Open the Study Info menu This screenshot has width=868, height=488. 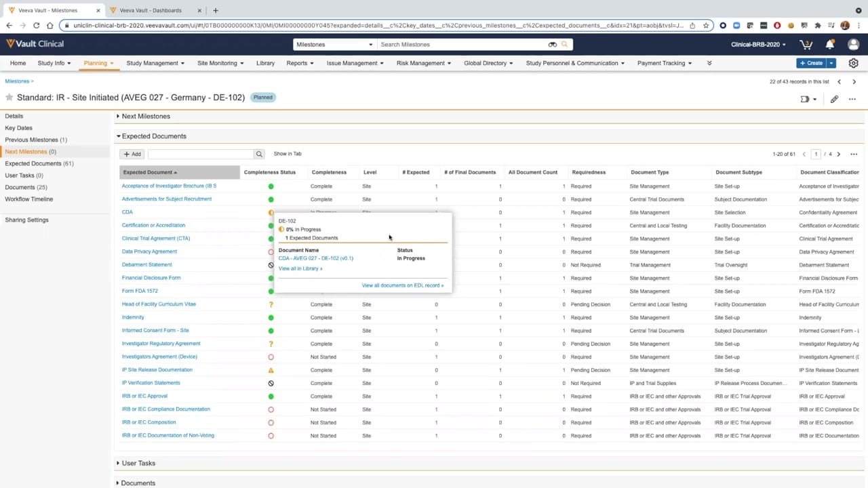coord(54,63)
